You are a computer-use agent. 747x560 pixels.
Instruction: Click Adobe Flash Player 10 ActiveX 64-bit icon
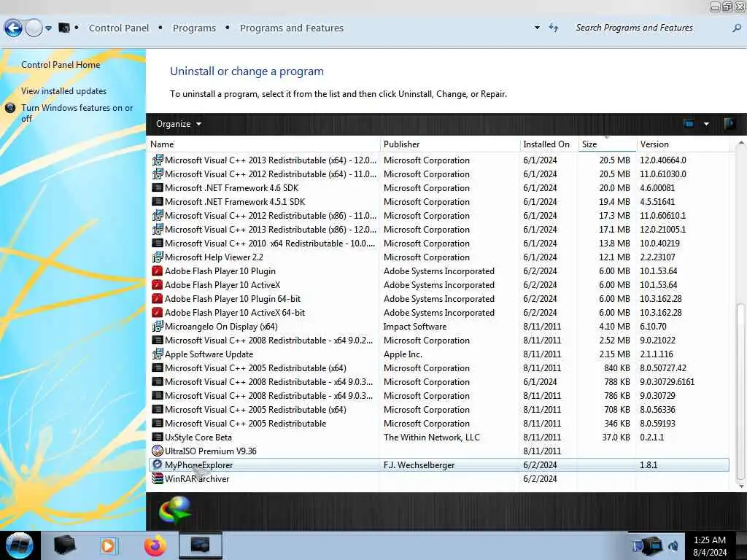click(158, 312)
